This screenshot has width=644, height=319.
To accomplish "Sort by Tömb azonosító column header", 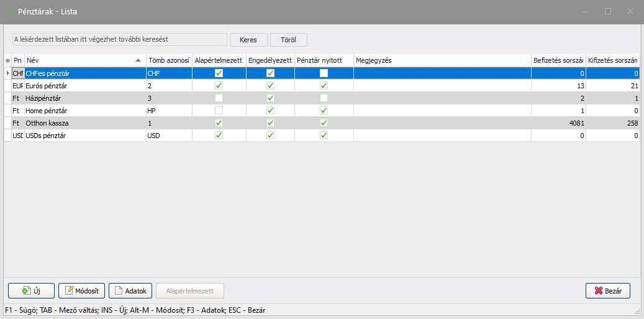I will (168, 60).
